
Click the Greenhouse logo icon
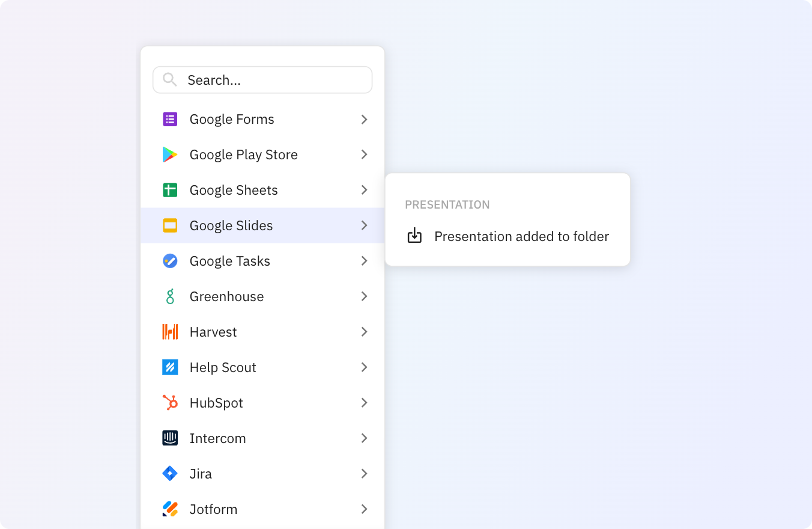tap(170, 296)
